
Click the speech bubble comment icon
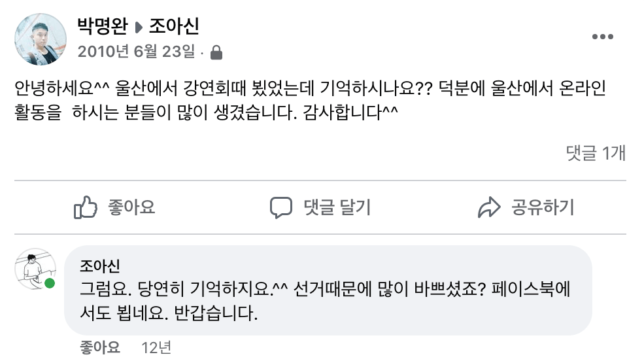[281, 208]
